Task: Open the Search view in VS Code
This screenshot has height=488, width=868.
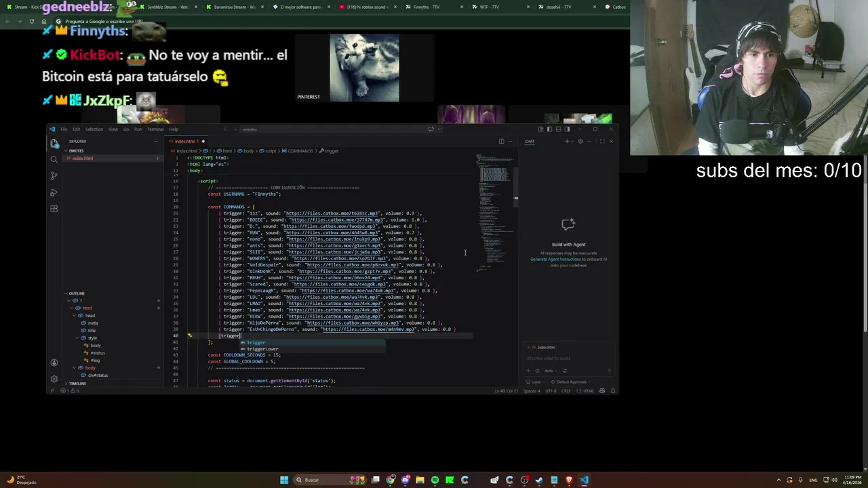Action: [54, 159]
